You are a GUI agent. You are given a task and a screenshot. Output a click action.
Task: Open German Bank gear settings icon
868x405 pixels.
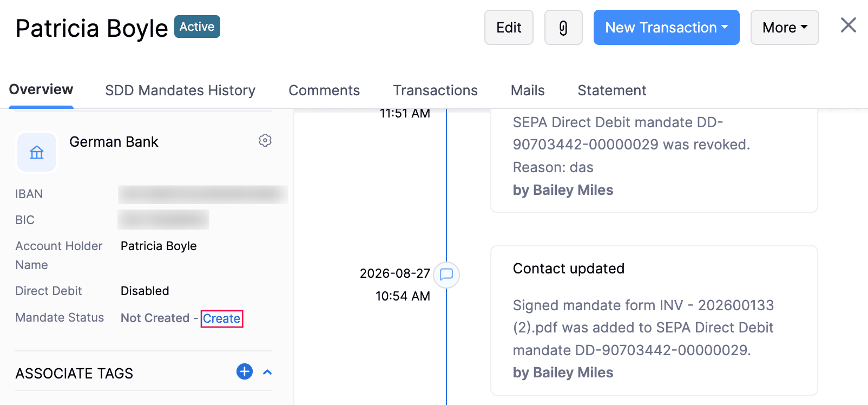[265, 140]
